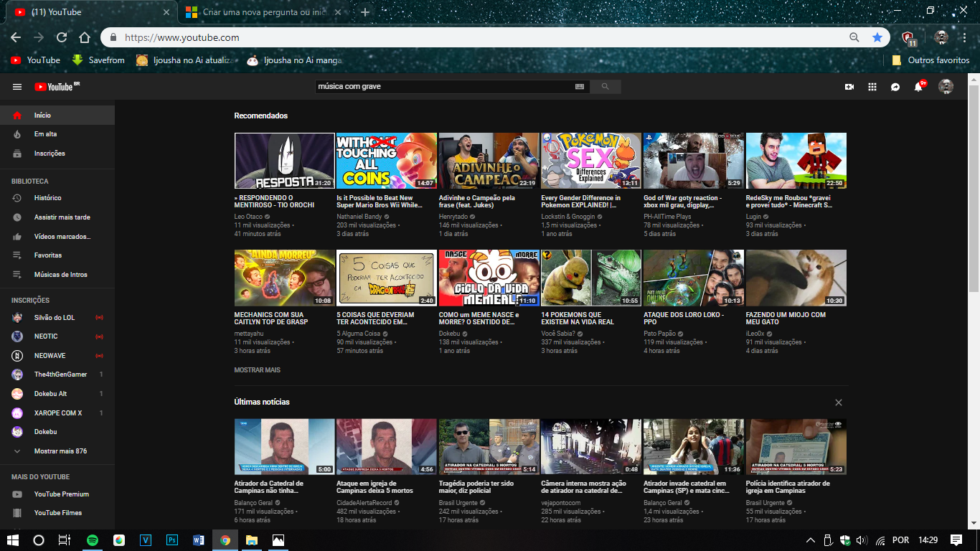Select Início in the sidebar
The width and height of the screenshot is (980, 551).
pos(57,115)
